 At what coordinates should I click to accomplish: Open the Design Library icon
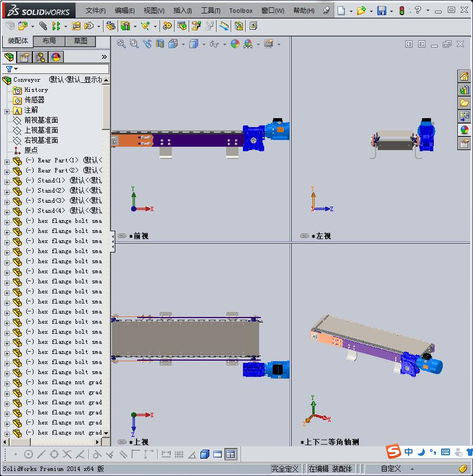(x=464, y=90)
